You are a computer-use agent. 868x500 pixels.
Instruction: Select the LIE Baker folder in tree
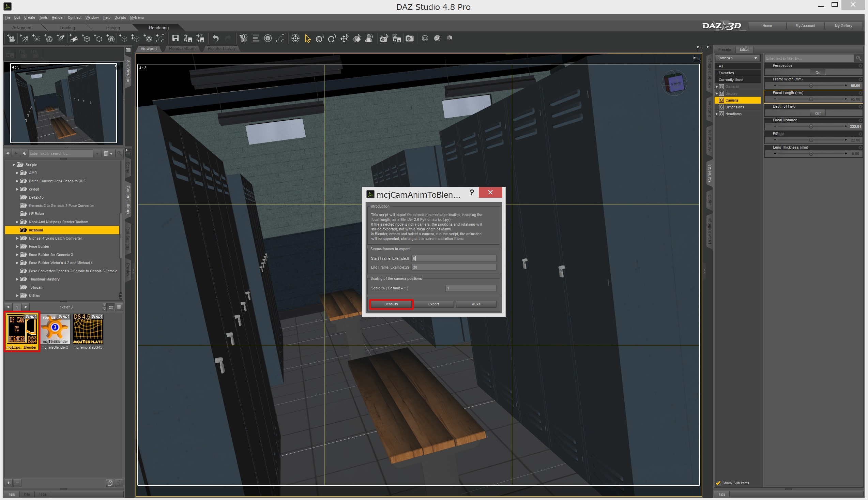pyautogui.click(x=36, y=214)
